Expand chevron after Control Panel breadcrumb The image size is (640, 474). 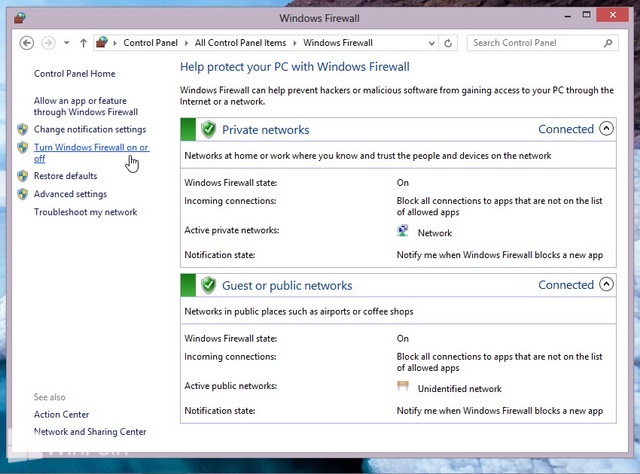(186, 43)
